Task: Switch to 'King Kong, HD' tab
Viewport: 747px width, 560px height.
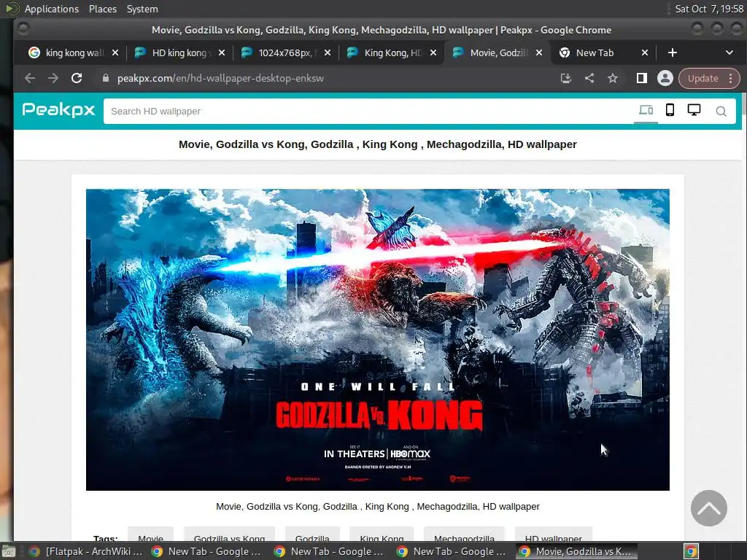Action: (392, 52)
